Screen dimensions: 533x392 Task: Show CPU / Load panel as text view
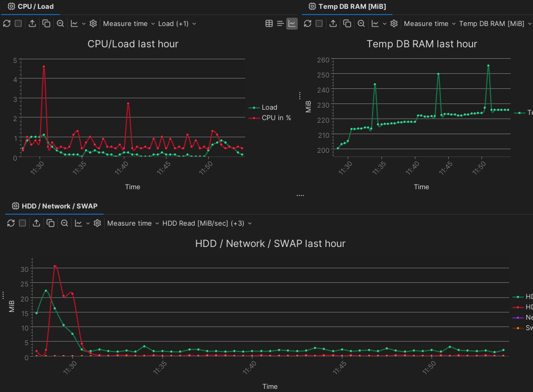pyautogui.click(x=281, y=23)
